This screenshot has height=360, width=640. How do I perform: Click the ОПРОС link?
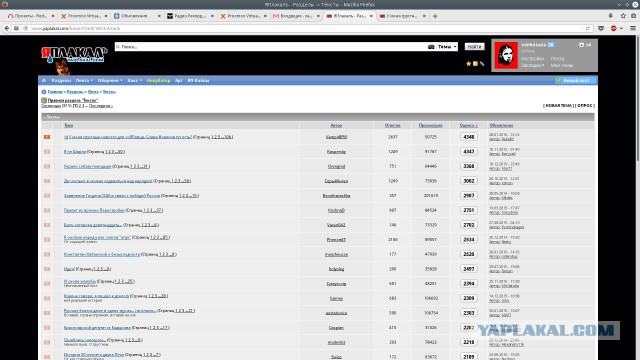[584, 105]
